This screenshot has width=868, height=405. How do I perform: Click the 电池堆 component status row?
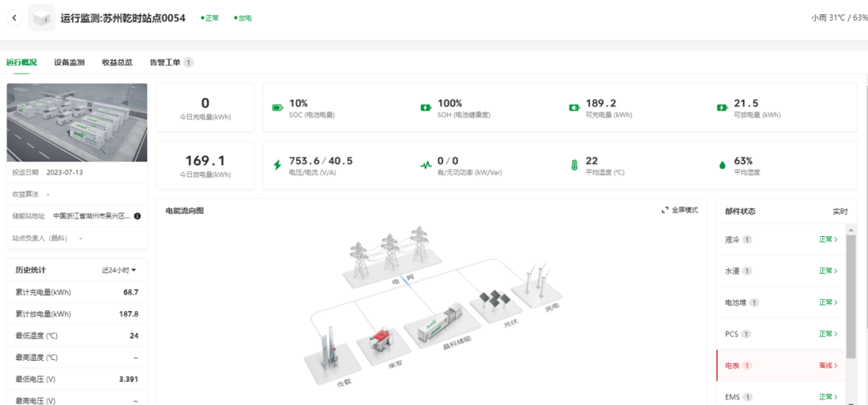click(780, 302)
